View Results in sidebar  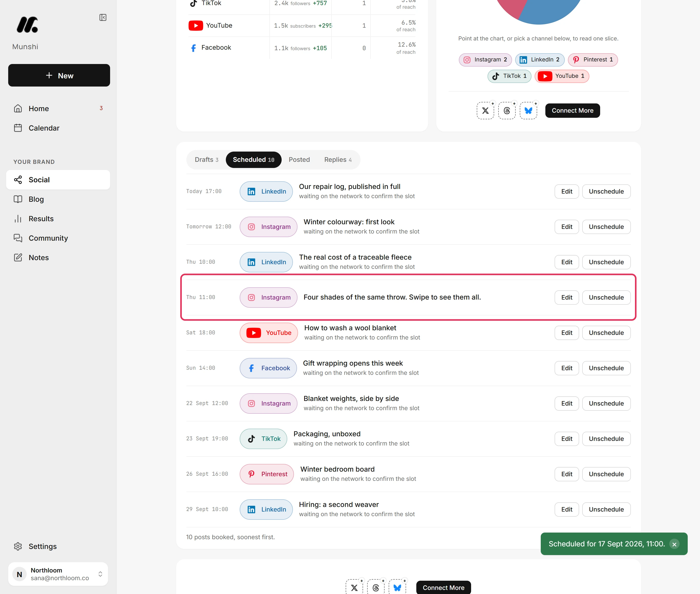(x=58, y=219)
